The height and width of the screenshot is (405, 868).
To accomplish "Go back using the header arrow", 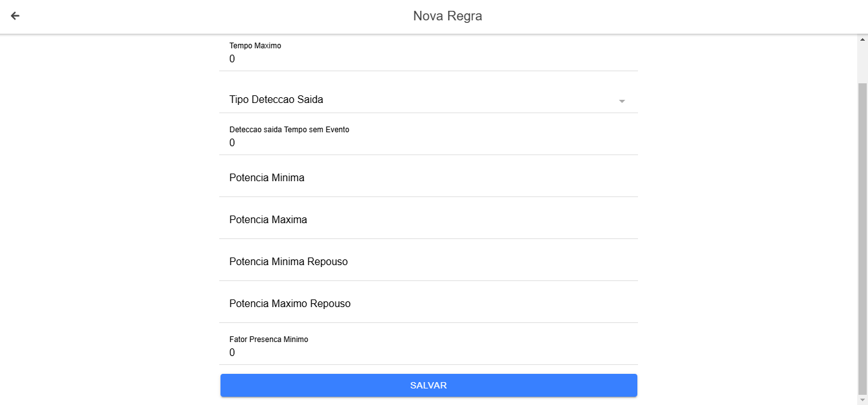I will [15, 16].
